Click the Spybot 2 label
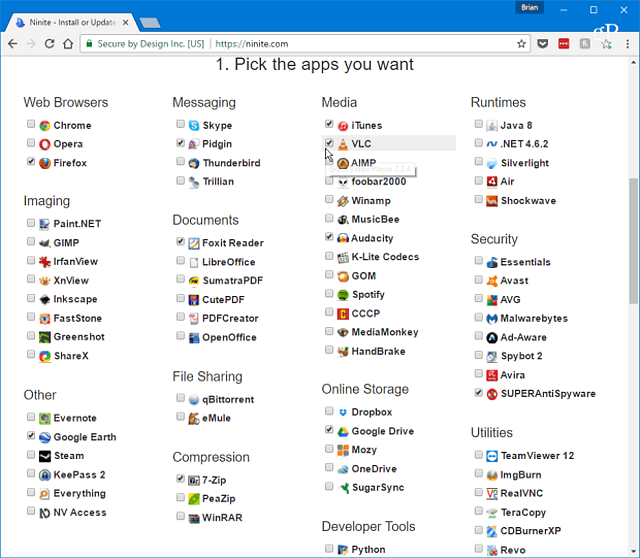 521,356
